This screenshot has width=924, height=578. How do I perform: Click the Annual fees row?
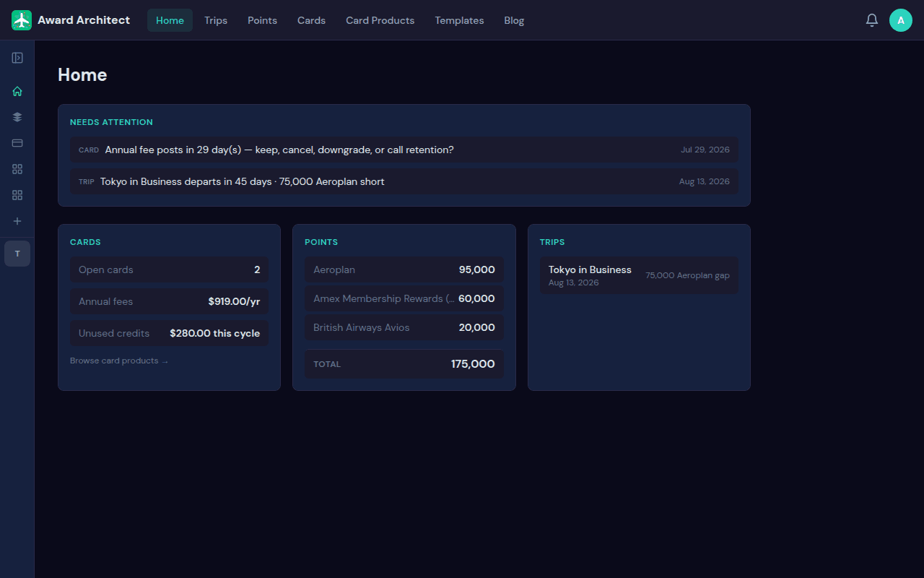[169, 301]
